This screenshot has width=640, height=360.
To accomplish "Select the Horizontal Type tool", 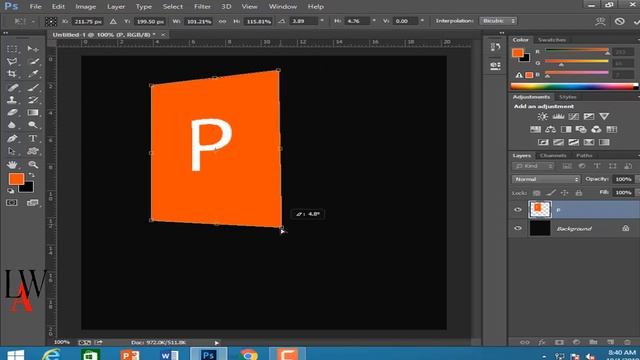I will pyautogui.click(x=33, y=139).
